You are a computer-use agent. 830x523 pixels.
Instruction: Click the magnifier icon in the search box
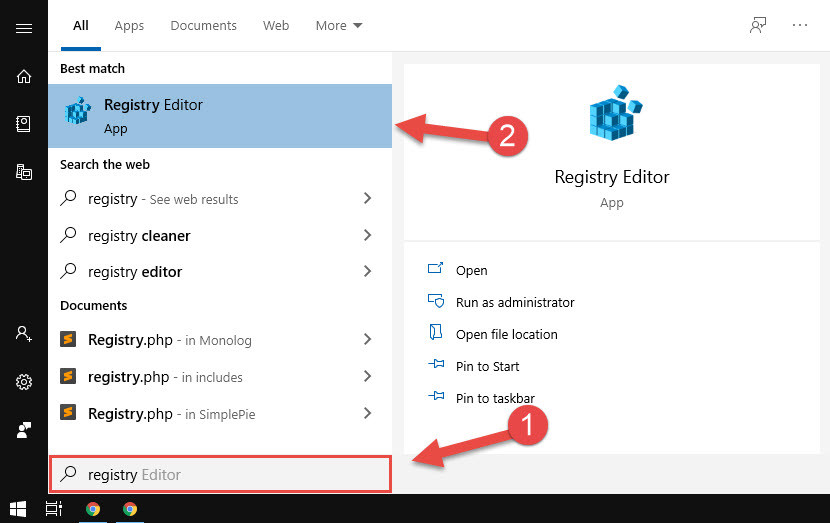click(68, 474)
